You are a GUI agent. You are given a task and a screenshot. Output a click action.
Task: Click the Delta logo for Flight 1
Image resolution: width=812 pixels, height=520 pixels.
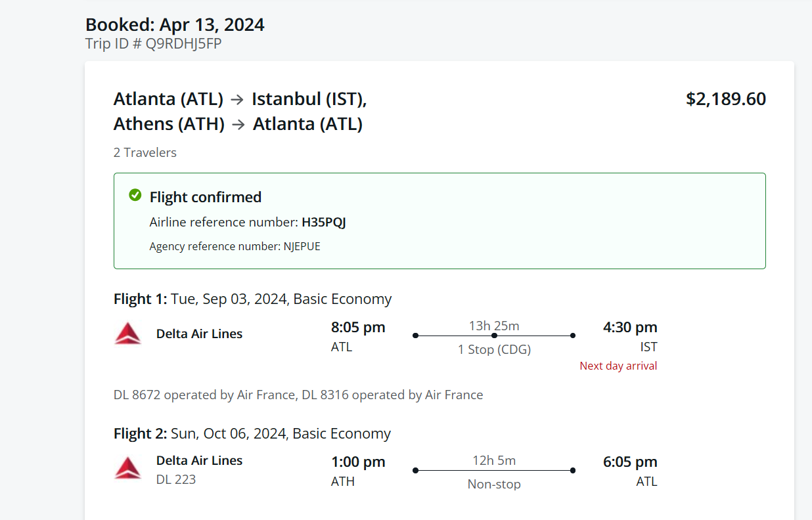click(127, 334)
